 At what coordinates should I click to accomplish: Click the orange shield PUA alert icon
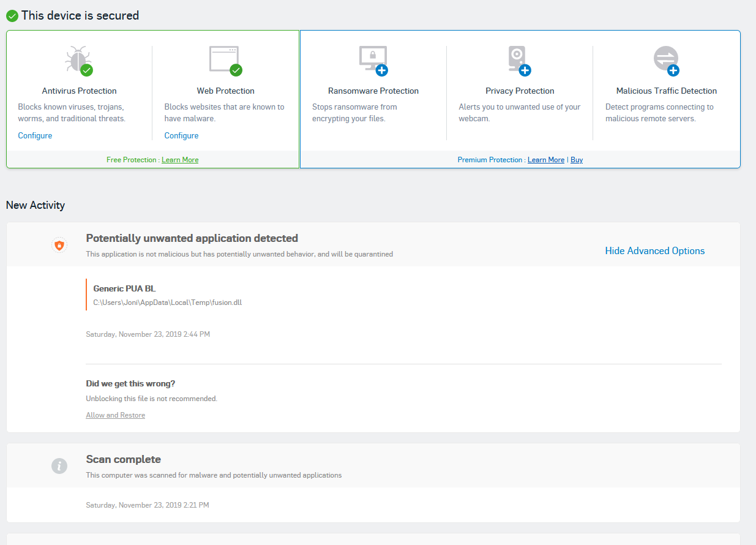click(59, 246)
